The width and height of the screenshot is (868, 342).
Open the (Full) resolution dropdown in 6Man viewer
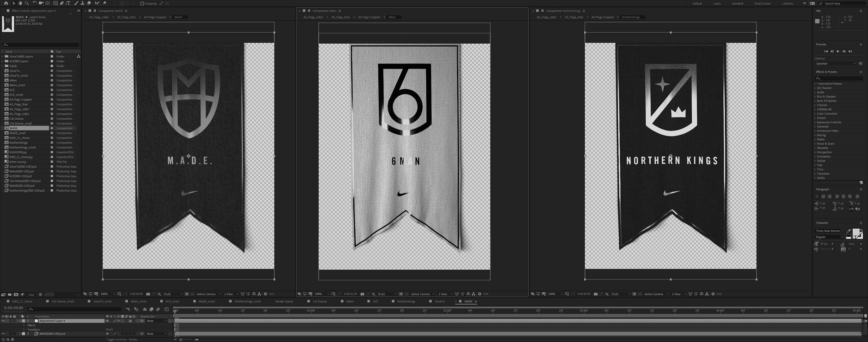coord(387,294)
